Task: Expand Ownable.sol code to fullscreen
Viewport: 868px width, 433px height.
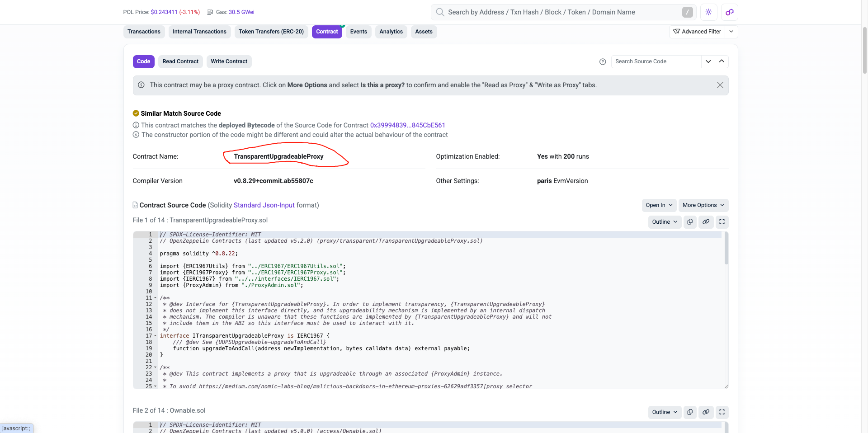Action: pos(722,412)
